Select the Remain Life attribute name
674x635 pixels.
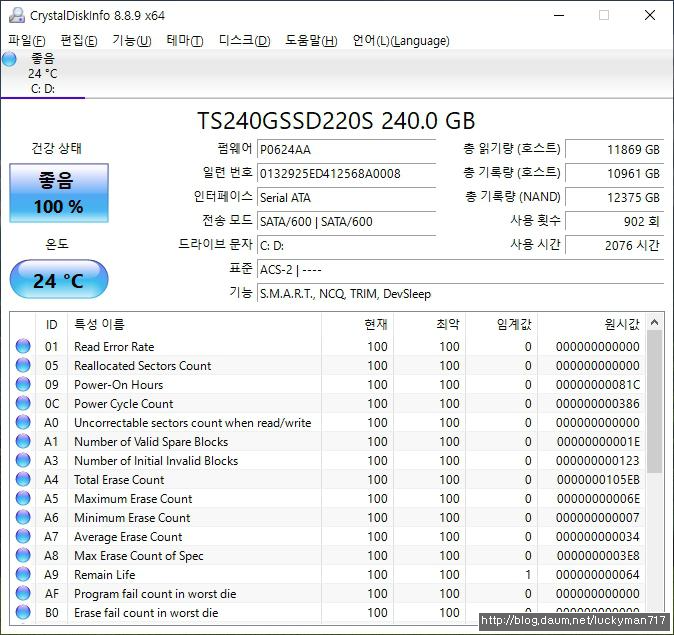104,575
